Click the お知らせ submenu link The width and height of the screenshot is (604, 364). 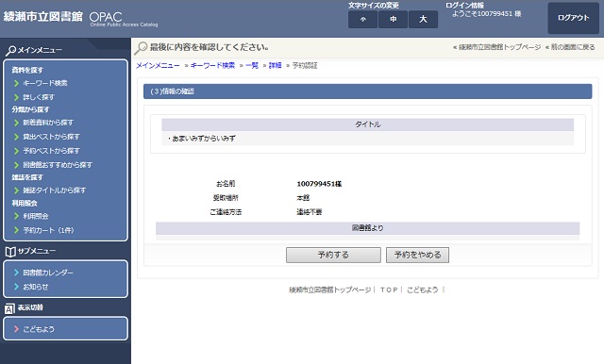[x=36, y=287]
